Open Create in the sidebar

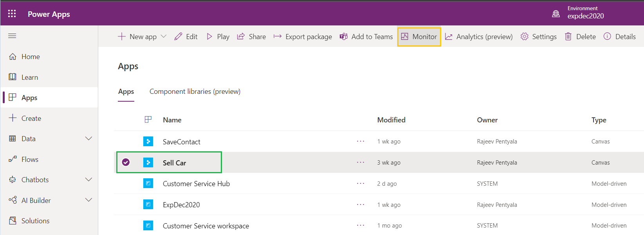(x=49, y=118)
